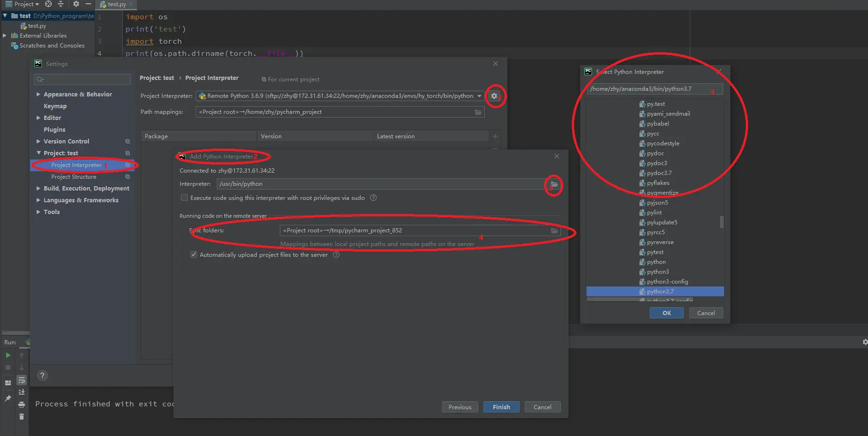Select pytest in the file list
This screenshot has height=436, width=868.
pos(655,252)
